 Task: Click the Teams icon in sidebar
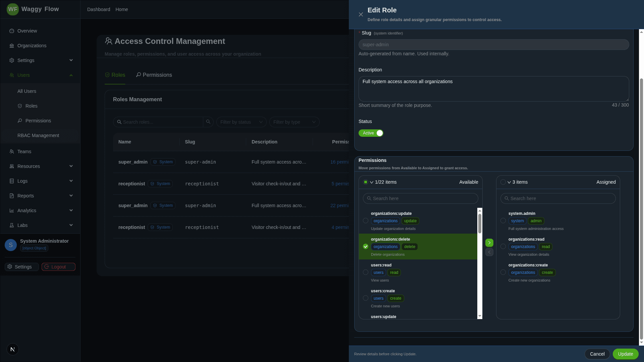click(x=12, y=152)
